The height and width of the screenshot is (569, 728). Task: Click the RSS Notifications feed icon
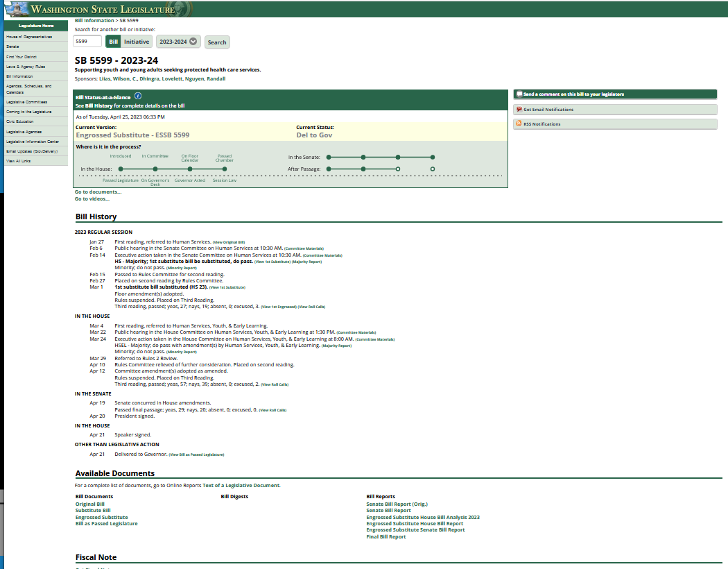coord(519,124)
